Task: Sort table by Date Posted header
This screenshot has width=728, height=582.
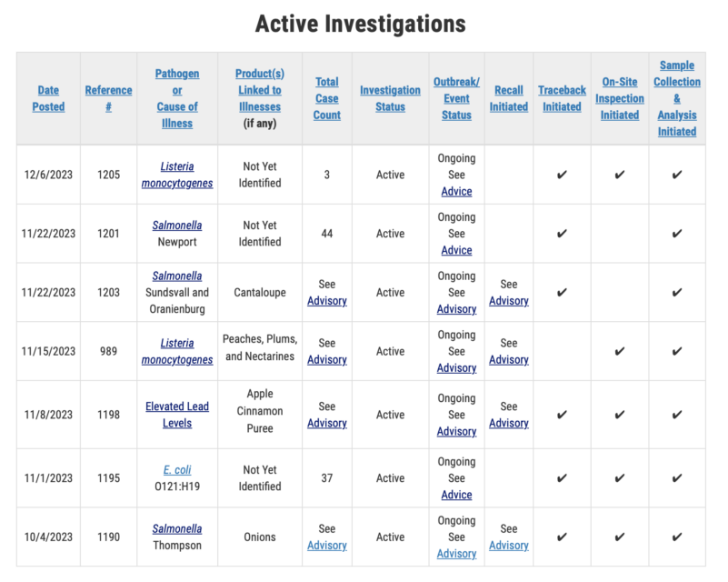Action: pyautogui.click(x=48, y=98)
